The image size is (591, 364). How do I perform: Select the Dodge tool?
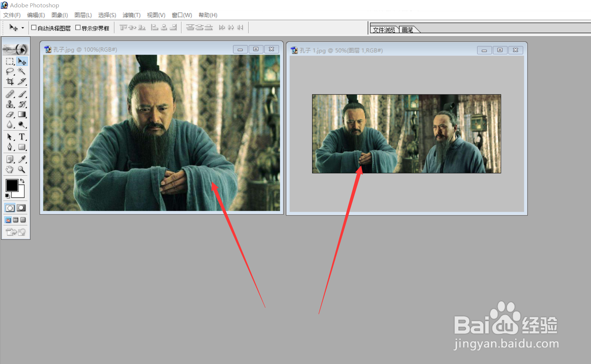coord(22,125)
